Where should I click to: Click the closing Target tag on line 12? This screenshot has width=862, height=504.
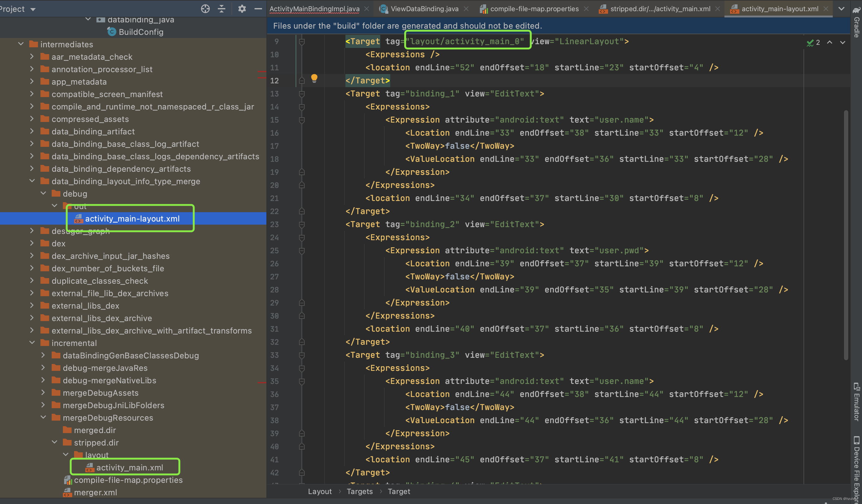(368, 81)
